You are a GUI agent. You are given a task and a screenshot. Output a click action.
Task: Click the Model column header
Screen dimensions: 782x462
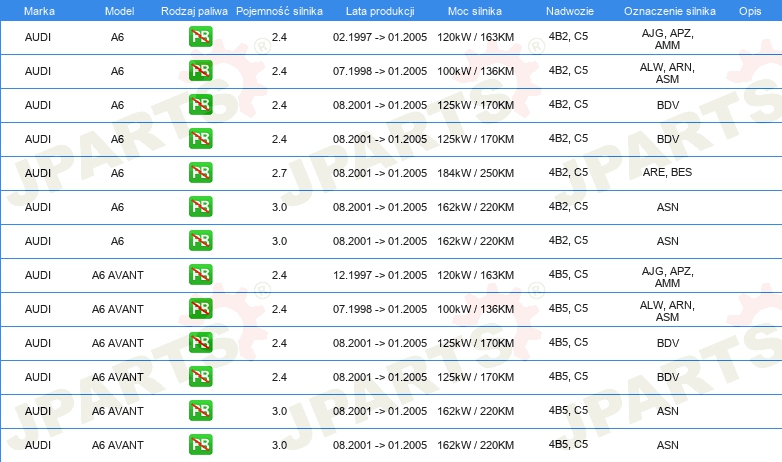119,11
